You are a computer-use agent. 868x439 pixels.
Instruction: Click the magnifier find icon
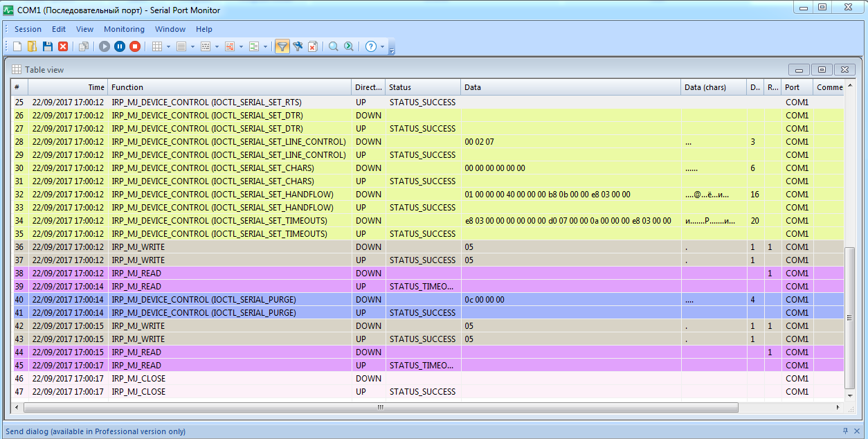[333, 46]
